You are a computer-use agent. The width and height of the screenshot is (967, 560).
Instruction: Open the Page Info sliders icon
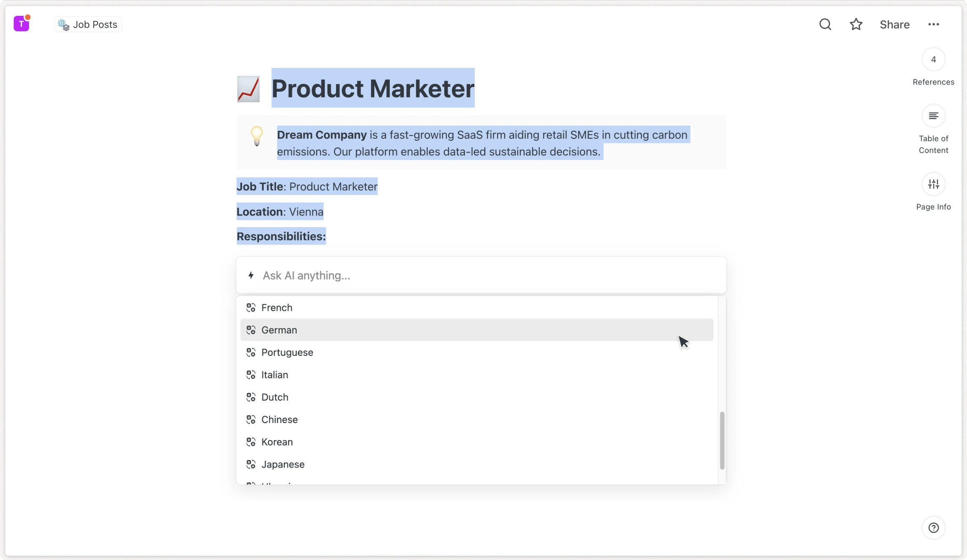point(933,184)
